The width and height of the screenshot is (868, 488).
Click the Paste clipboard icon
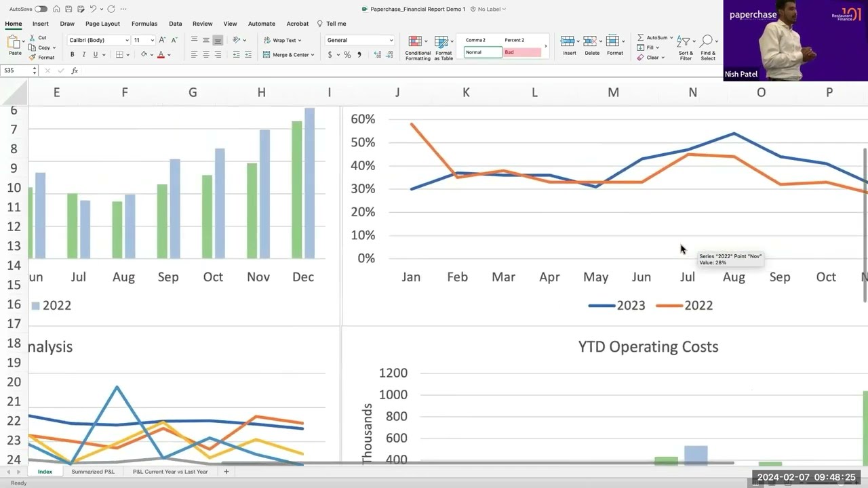14,43
